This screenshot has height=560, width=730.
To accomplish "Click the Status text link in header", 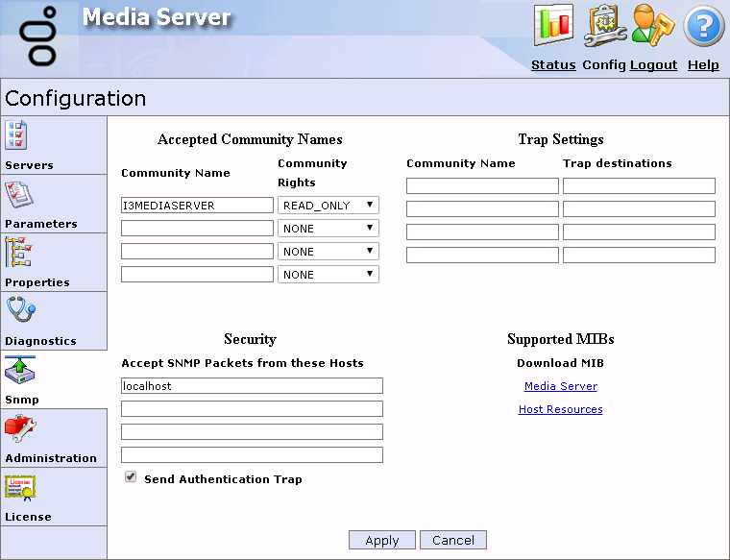I will 553,65.
